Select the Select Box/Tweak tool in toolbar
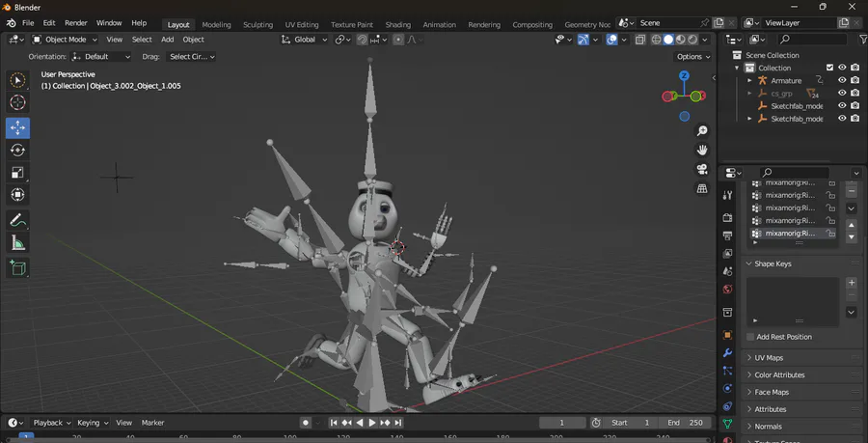Viewport: 868px width, 443px height. point(17,80)
